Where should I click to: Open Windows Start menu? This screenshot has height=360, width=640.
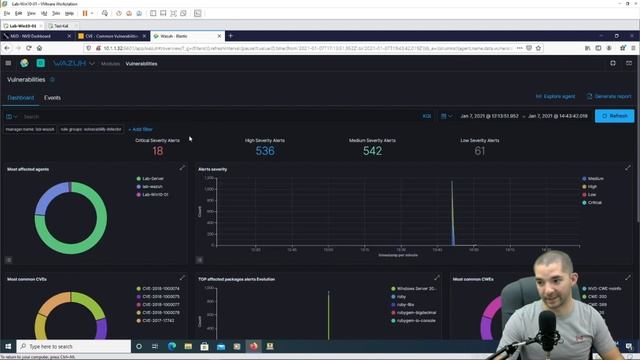(x=8, y=346)
